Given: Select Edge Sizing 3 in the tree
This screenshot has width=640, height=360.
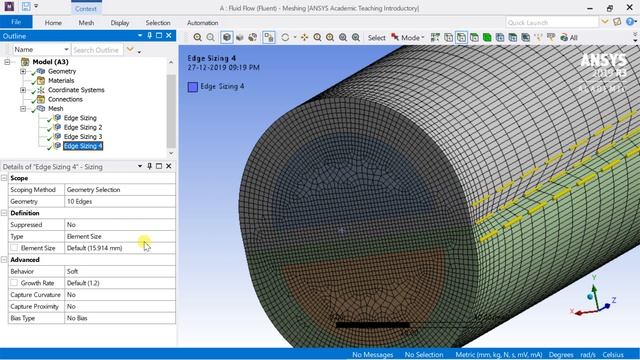Looking at the screenshot, I should pos(82,137).
